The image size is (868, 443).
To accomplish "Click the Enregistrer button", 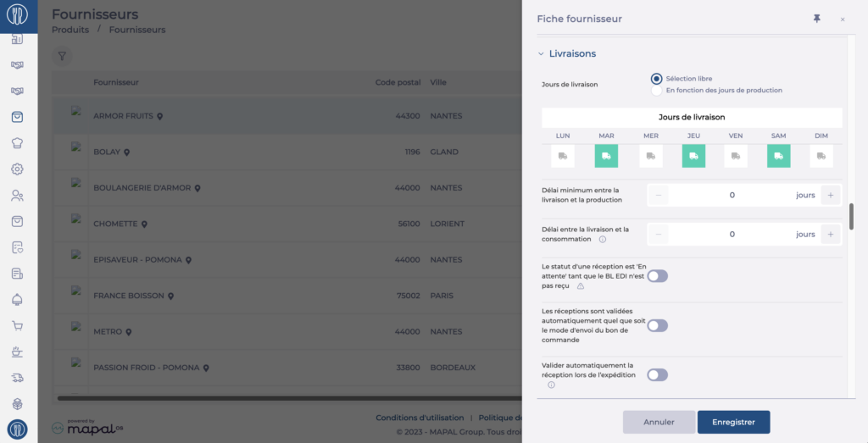I will click(x=733, y=422).
